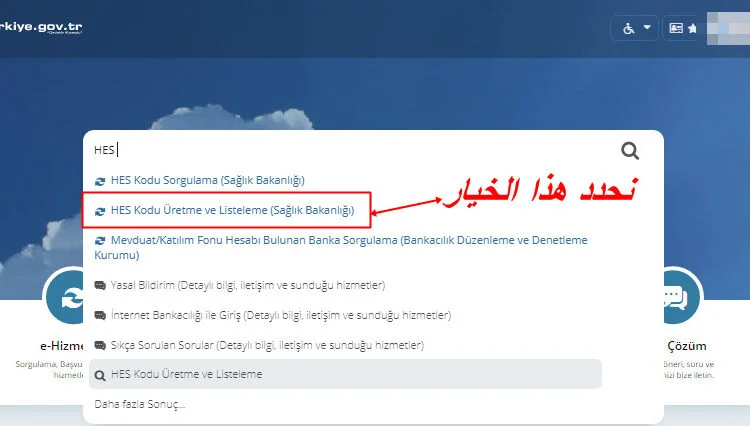Screen dimensions: 750x426
Task: Open the blurred user profile area in the header
Action: (728, 28)
